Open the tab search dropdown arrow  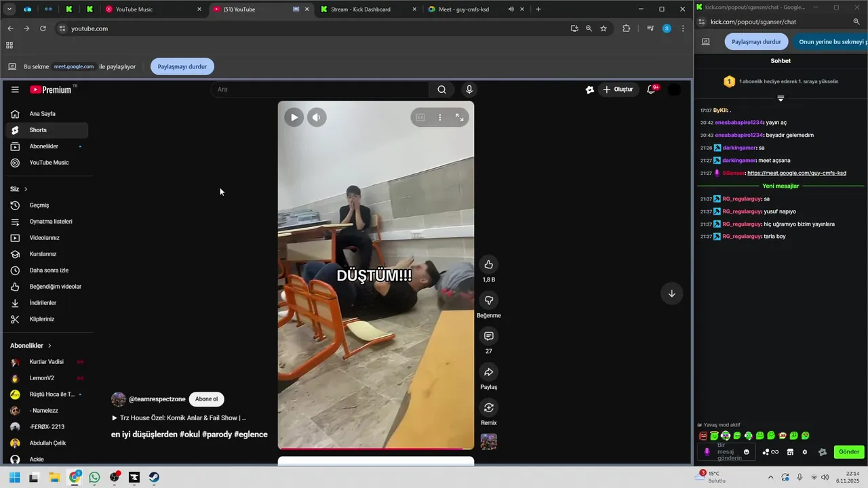tap(9, 9)
